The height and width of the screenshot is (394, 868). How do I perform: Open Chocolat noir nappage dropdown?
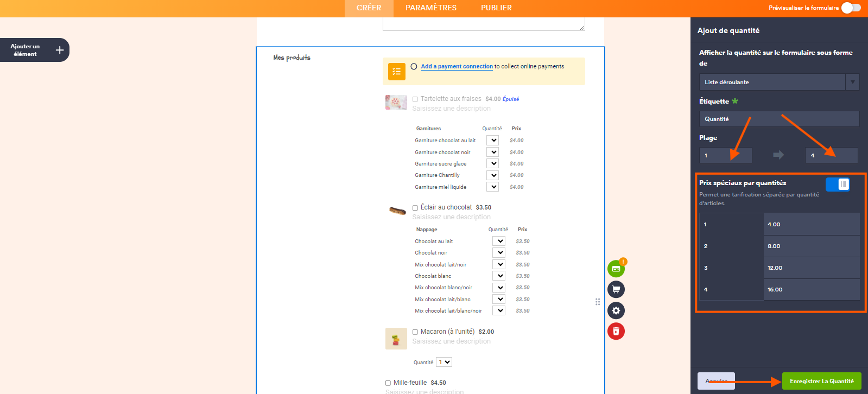pos(499,252)
